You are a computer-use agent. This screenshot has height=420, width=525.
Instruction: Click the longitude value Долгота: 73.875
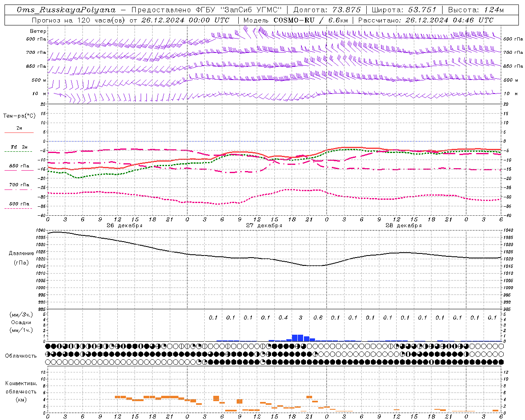(327, 10)
